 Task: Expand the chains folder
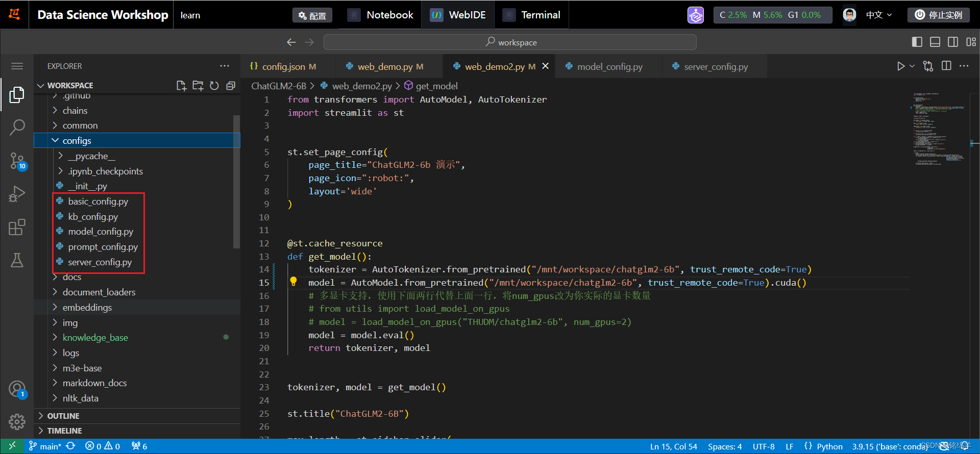137,111
